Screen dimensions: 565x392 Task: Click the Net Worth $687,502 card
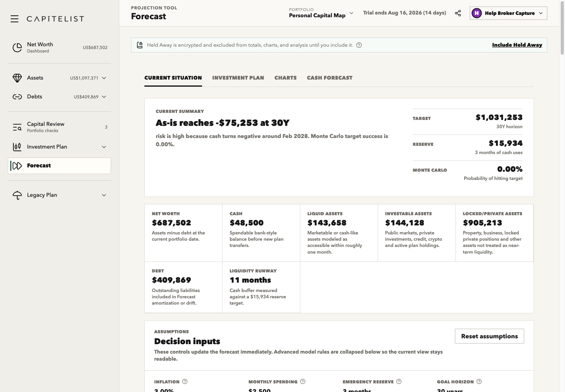pos(183,233)
